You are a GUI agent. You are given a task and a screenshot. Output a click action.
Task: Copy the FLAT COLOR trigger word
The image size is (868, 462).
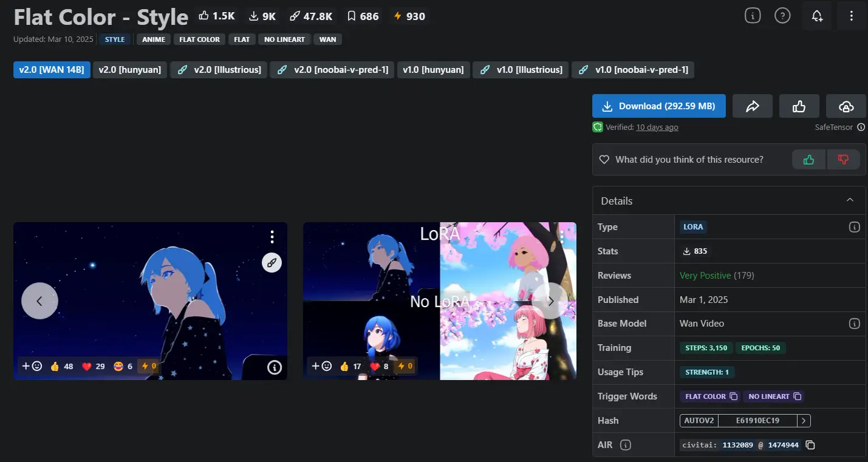click(x=733, y=396)
